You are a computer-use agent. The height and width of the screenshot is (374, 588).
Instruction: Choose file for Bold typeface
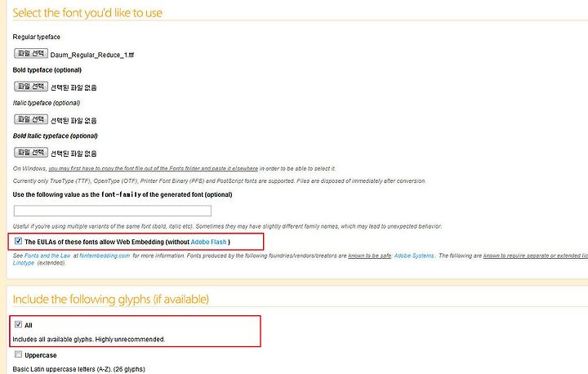(x=31, y=87)
